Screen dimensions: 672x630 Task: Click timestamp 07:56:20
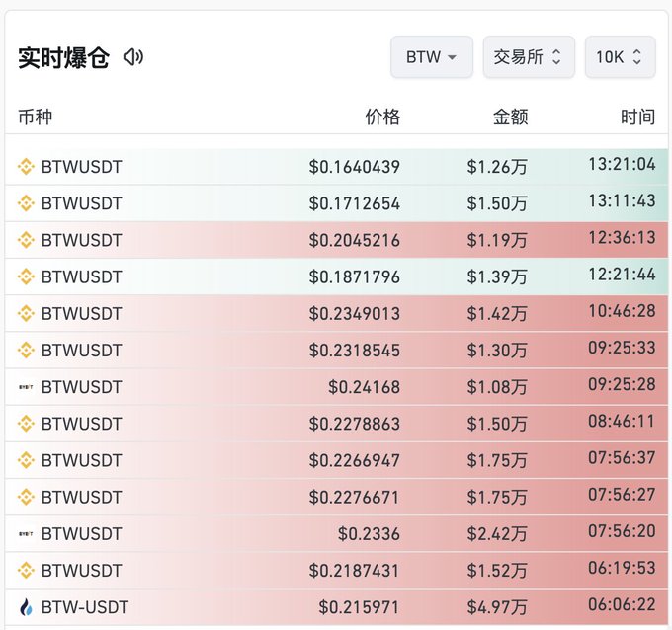[x=622, y=531]
